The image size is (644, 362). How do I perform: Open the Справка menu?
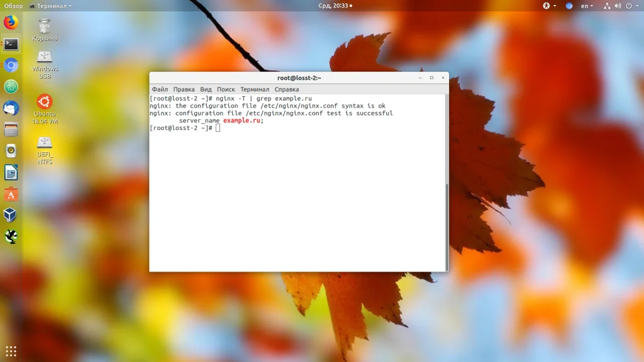pos(287,89)
